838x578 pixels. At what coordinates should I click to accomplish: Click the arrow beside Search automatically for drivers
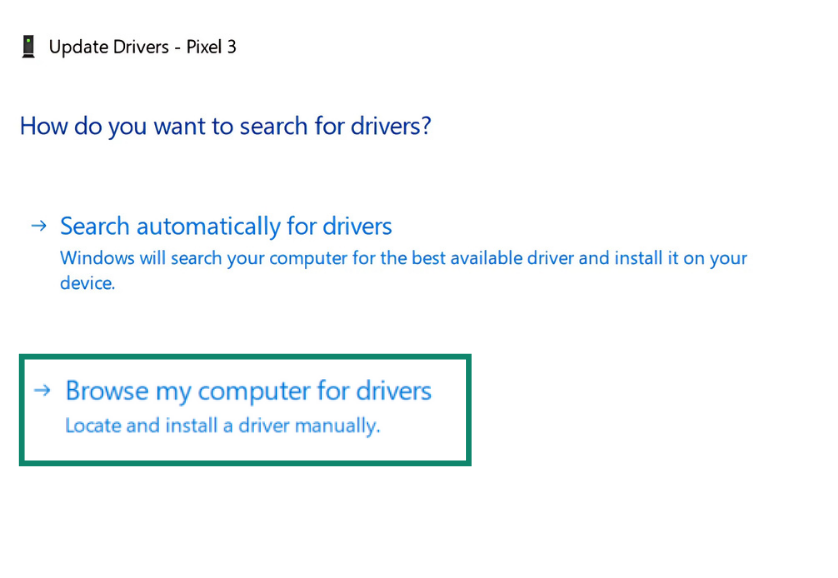point(38,226)
